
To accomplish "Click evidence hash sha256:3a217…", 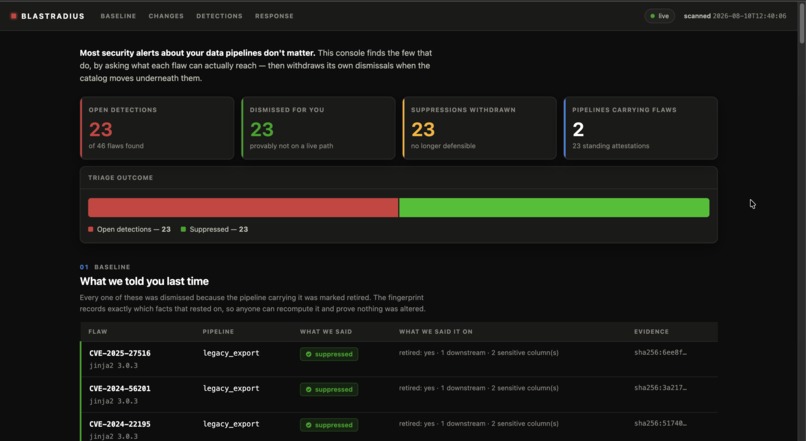I will pyautogui.click(x=660, y=388).
